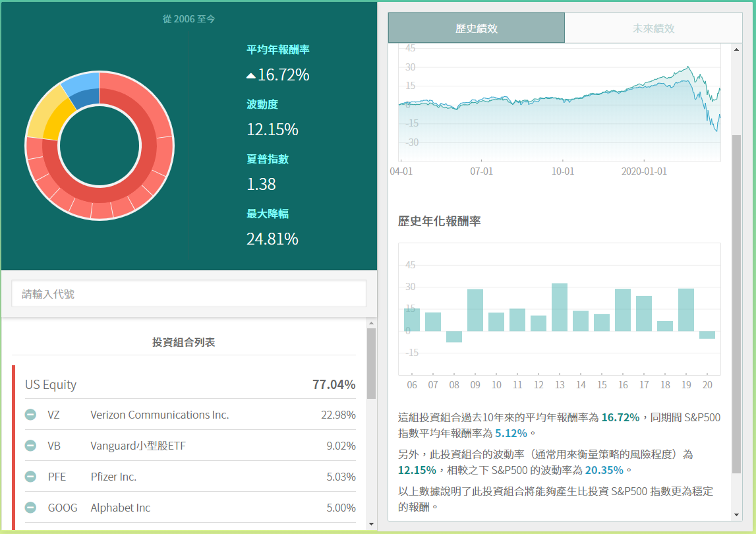Click the portfolio list scrollbar thumb
This screenshot has height=534, width=756.
pyautogui.click(x=371, y=363)
